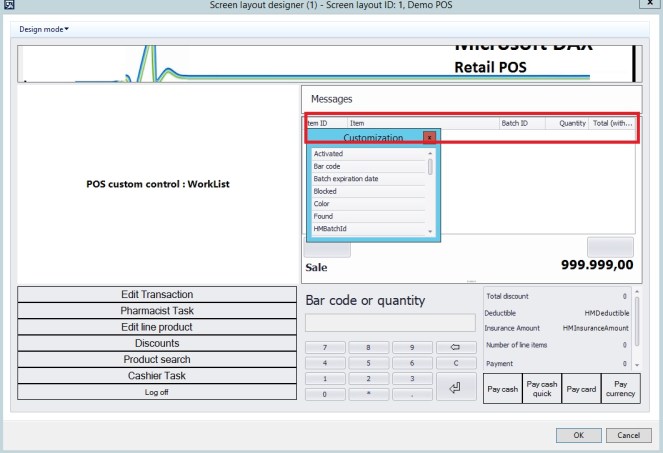
Task: Click the Pay cash button
Action: click(502, 388)
